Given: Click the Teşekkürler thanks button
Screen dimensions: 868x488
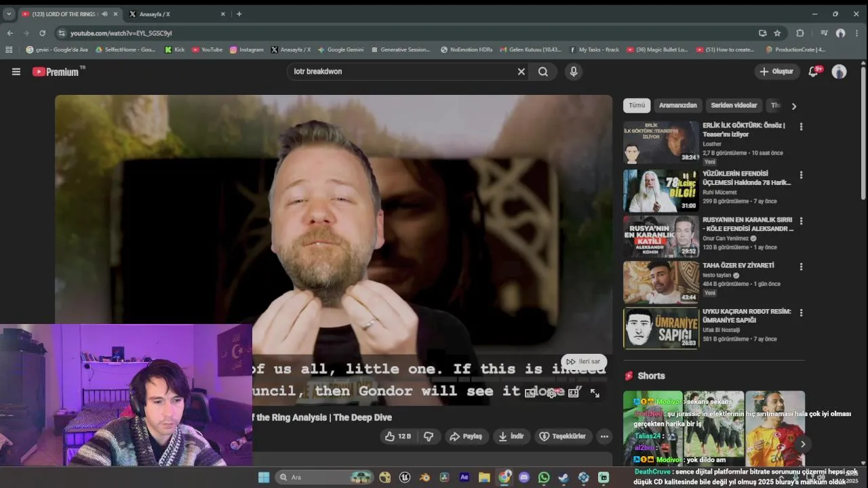Looking at the screenshot, I should point(562,436).
